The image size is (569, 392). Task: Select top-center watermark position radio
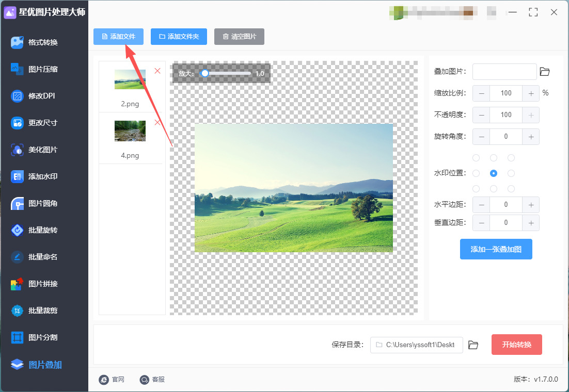pyautogui.click(x=494, y=158)
